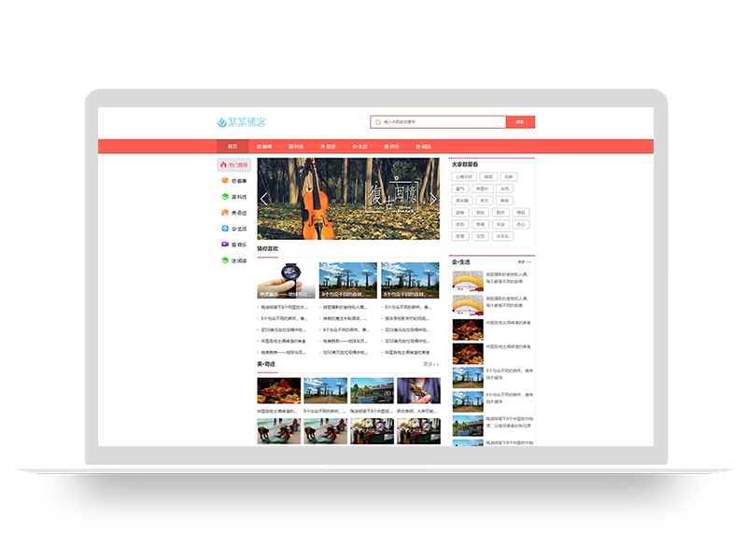Image resolution: width=747 pixels, height=560 pixels.
Task: Click the magnifier icon in the search box
Action: 380,122
